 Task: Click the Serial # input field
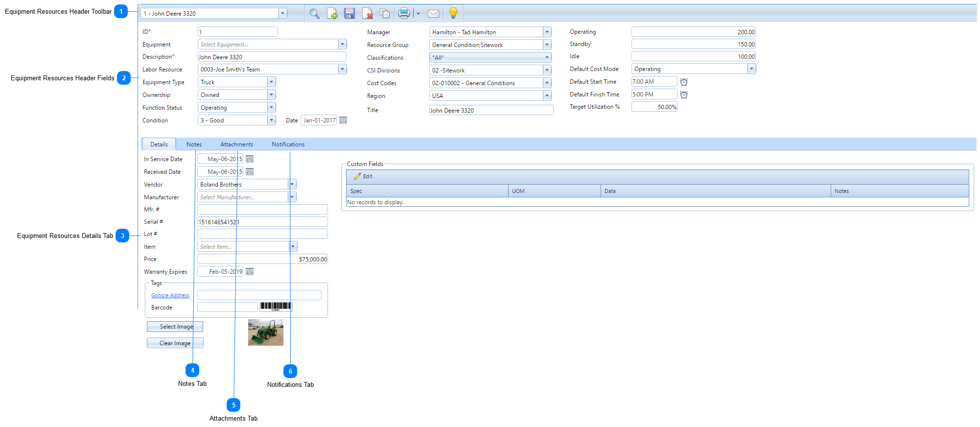coord(262,222)
